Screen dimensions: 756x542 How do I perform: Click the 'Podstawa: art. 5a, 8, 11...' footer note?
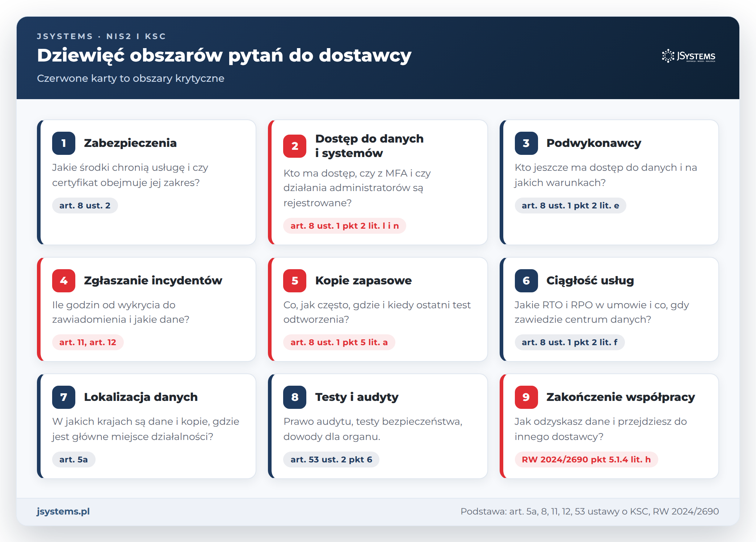[590, 511]
